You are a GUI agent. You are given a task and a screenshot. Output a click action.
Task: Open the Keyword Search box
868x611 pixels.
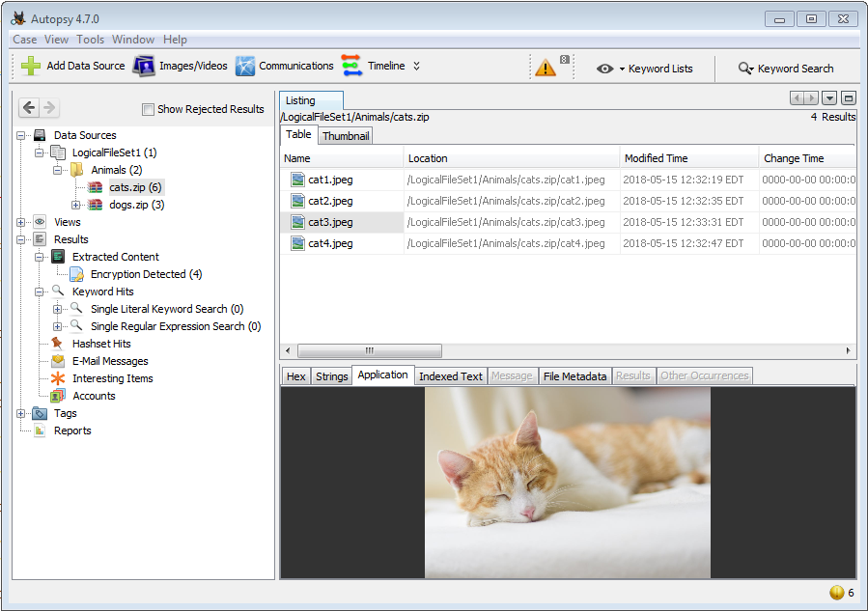click(x=785, y=69)
